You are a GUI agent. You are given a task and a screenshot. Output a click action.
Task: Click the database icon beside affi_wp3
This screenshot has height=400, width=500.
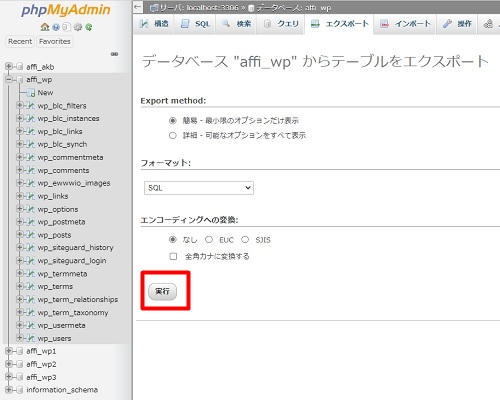click(20, 377)
